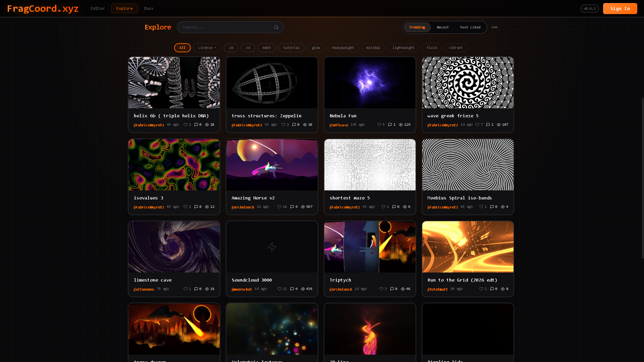Open the License dropdown filter
The width and height of the screenshot is (644, 362).
(x=207, y=48)
